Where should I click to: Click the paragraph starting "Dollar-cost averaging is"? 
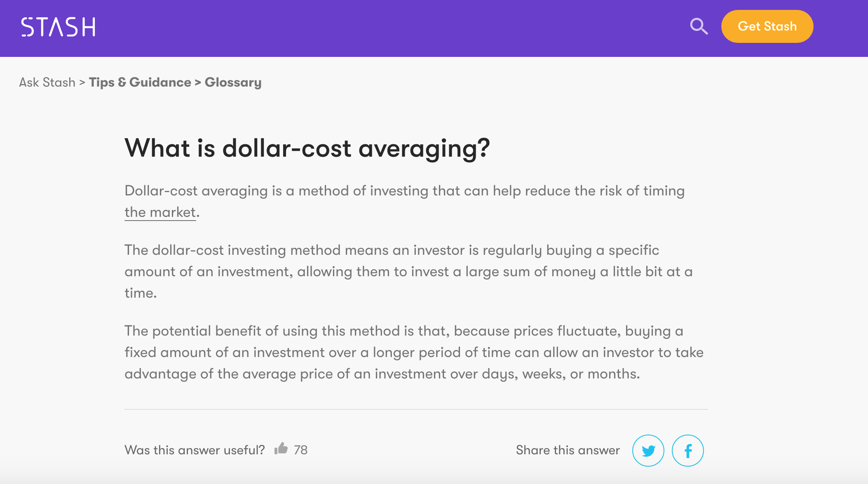(404, 191)
